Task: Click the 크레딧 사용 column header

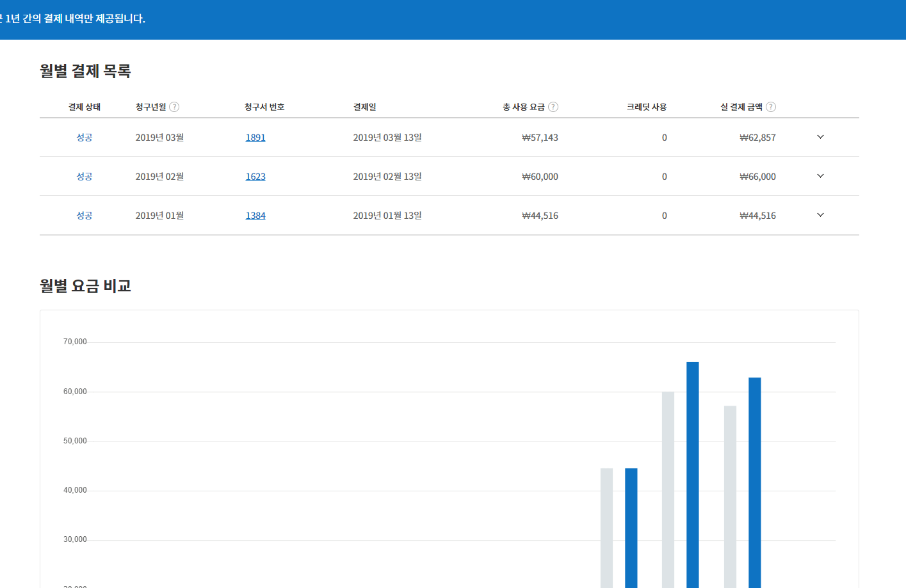Action: pos(647,107)
